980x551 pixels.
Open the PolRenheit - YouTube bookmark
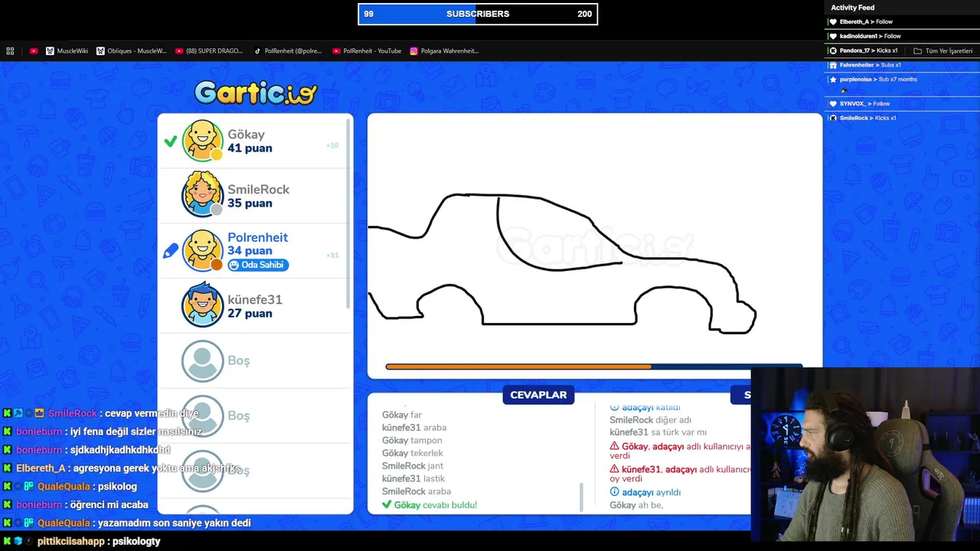[x=367, y=51]
